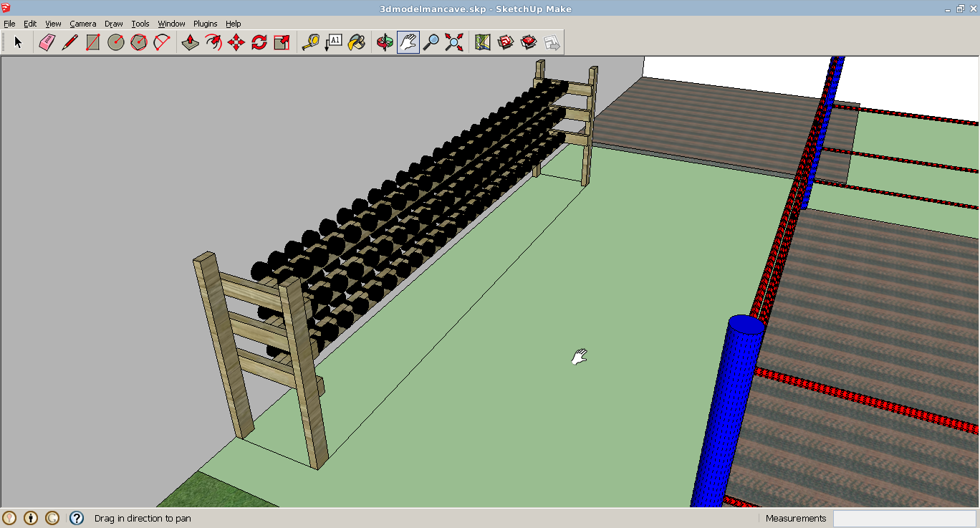Open the Edit menu
This screenshot has height=528, width=980.
click(x=30, y=24)
